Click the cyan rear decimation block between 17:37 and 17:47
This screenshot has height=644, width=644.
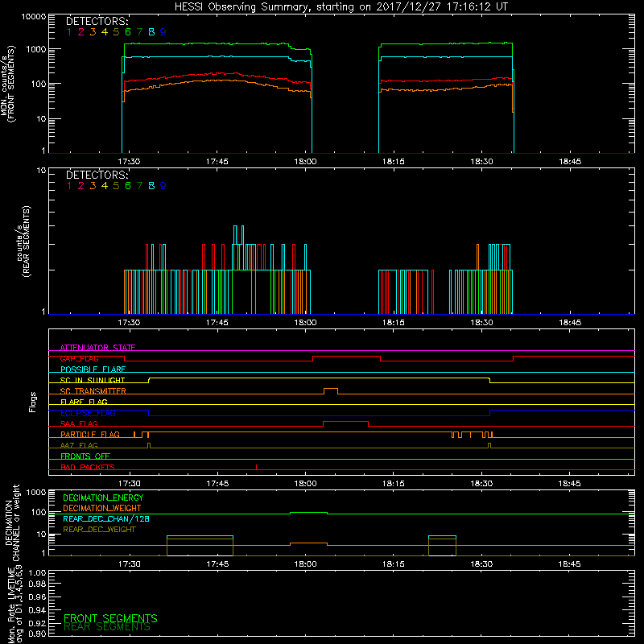(x=200, y=536)
